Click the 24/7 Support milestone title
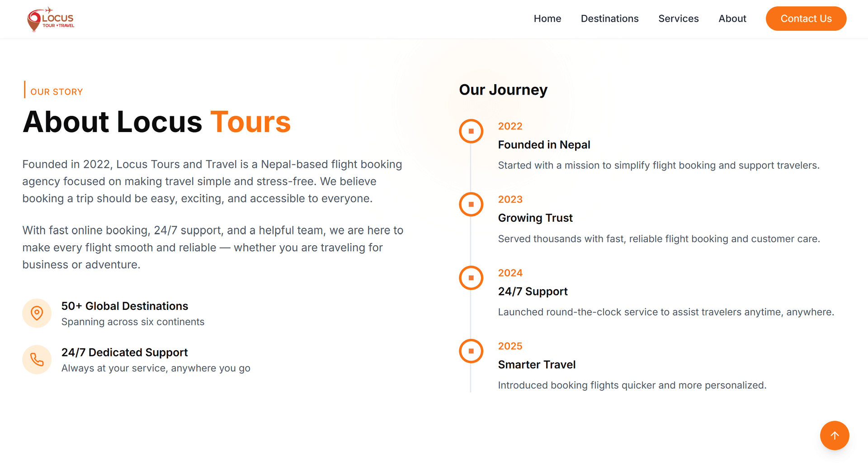The height and width of the screenshot is (466, 868). pyautogui.click(x=533, y=291)
